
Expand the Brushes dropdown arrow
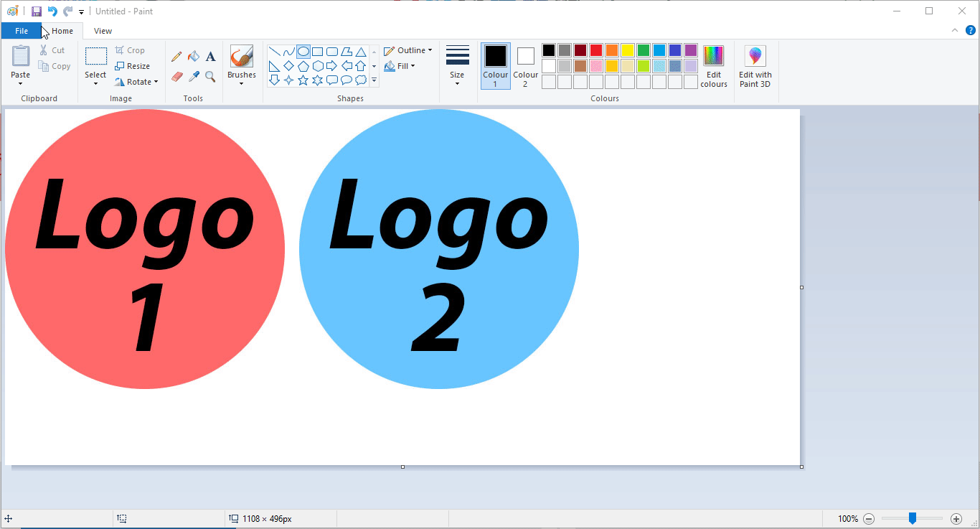point(242,84)
